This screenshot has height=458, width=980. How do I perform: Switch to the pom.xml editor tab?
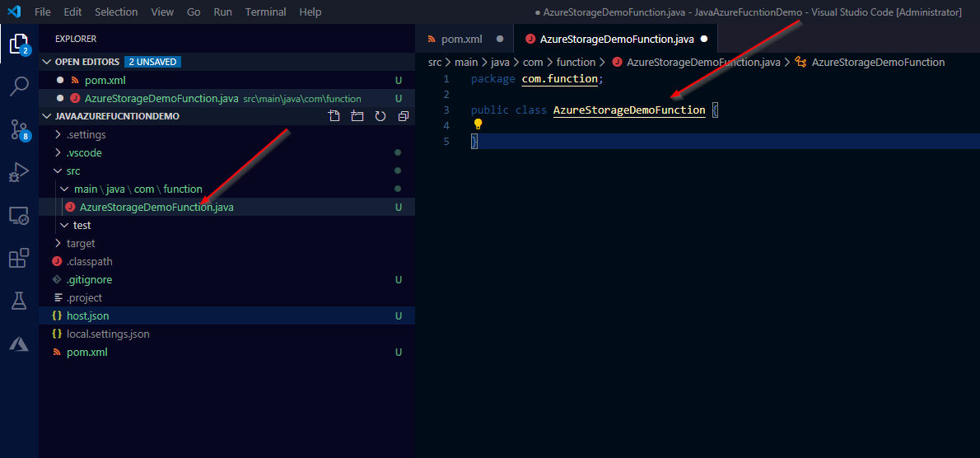click(461, 39)
